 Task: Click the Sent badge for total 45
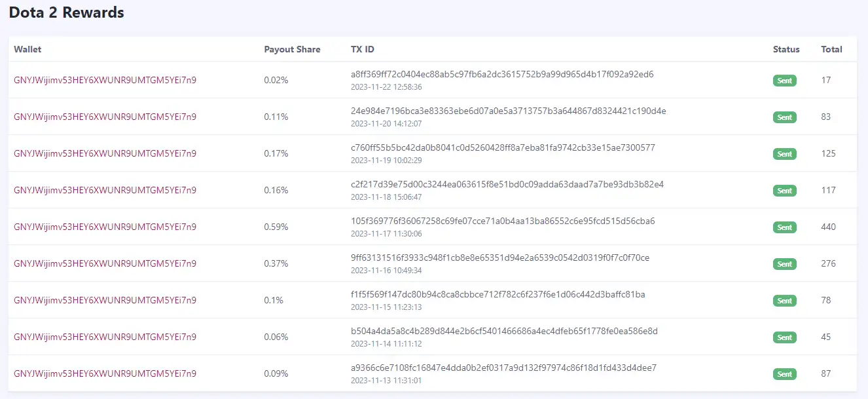click(784, 337)
